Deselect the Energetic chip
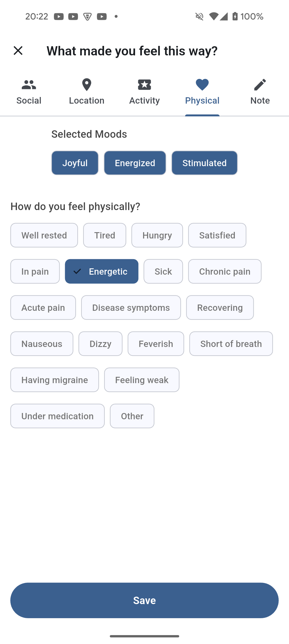 click(x=101, y=271)
